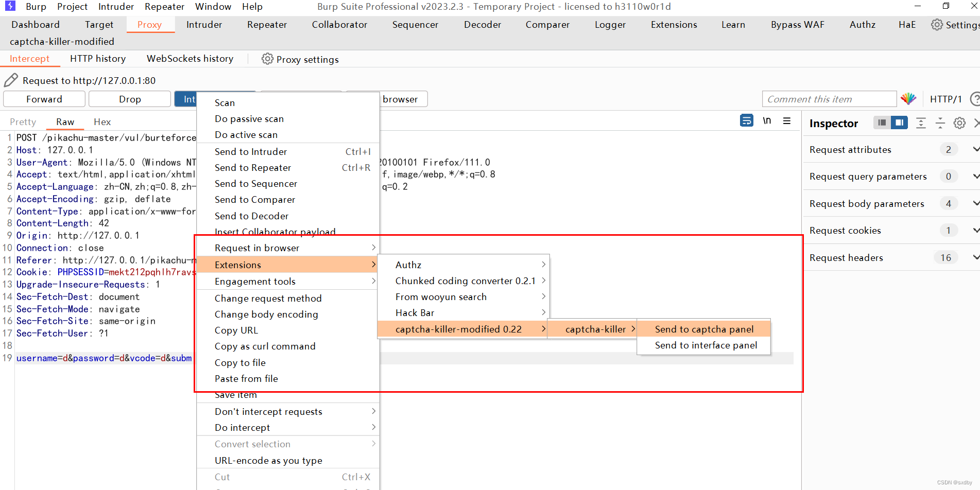Click Copy as curl command
Image resolution: width=980 pixels, height=490 pixels.
[288, 346]
